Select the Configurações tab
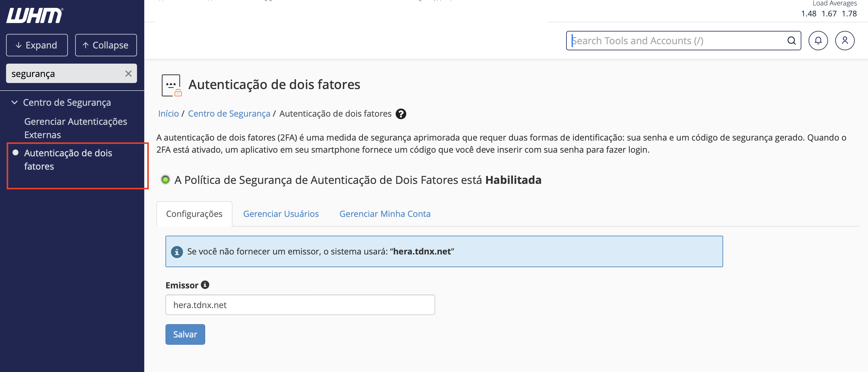This screenshot has height=372, width=868. [194, 214]
